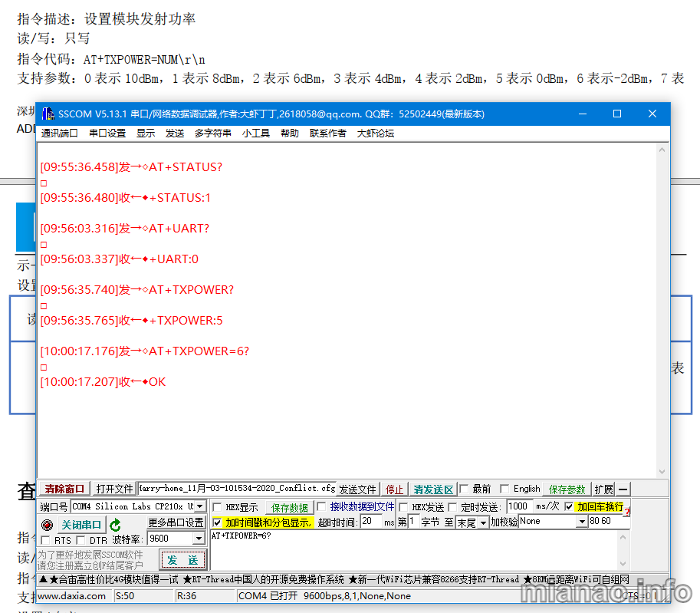This screenshot has width=700, height=613.
Task: Click the 清除窗口 button
Action: (64, 489)
